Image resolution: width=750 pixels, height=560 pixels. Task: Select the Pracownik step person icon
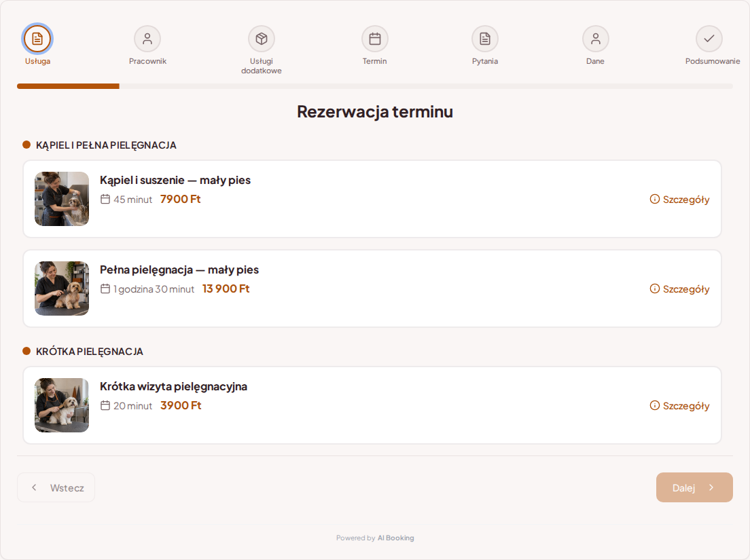coord(147,39)
